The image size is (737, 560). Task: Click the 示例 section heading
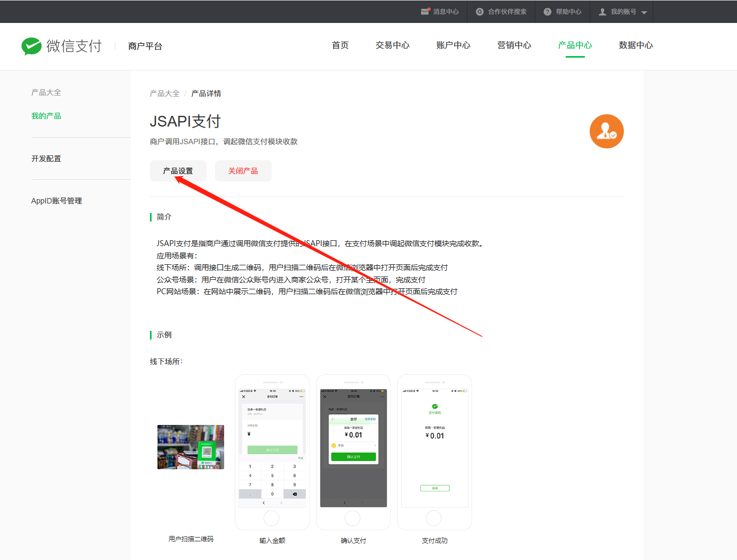click(x=164, y=335)
